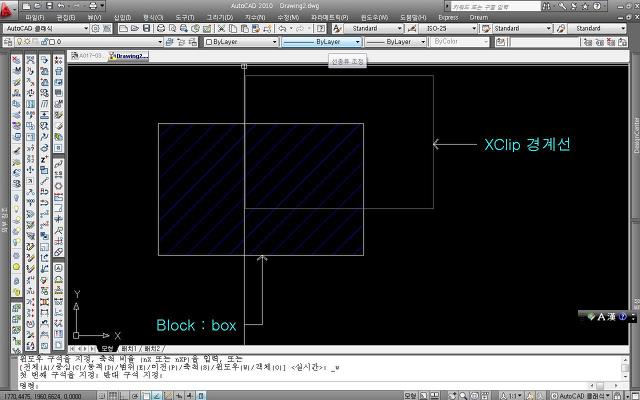Screen dimensions: 640x400
Task: Switch to the Drawing2 document tab
Action: [x=129, y=56]
